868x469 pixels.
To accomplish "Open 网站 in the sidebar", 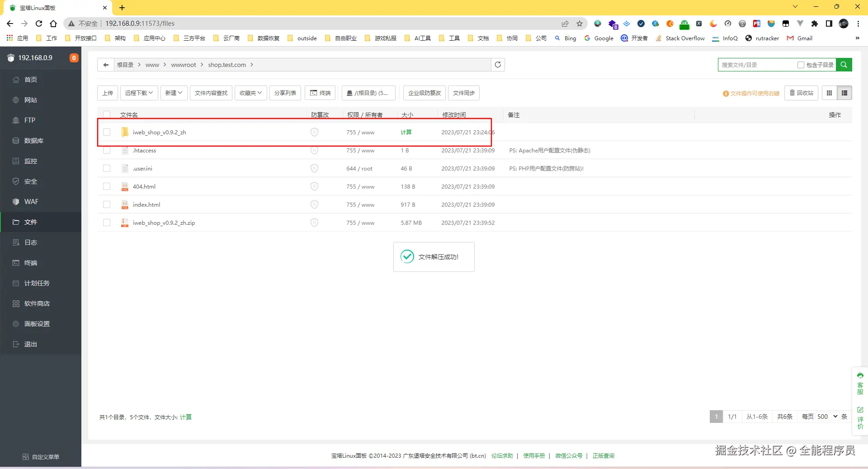I will point(41,100).
